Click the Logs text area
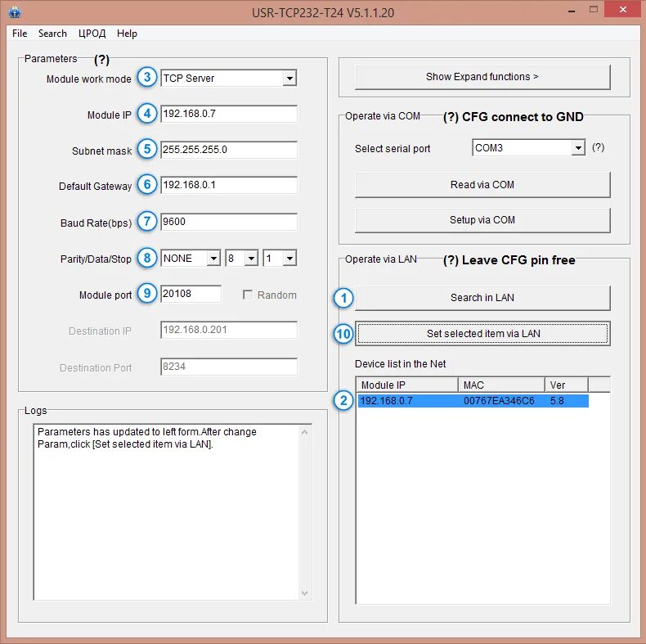The height and width of the screenshot is (644, 646). click(167, 512)
